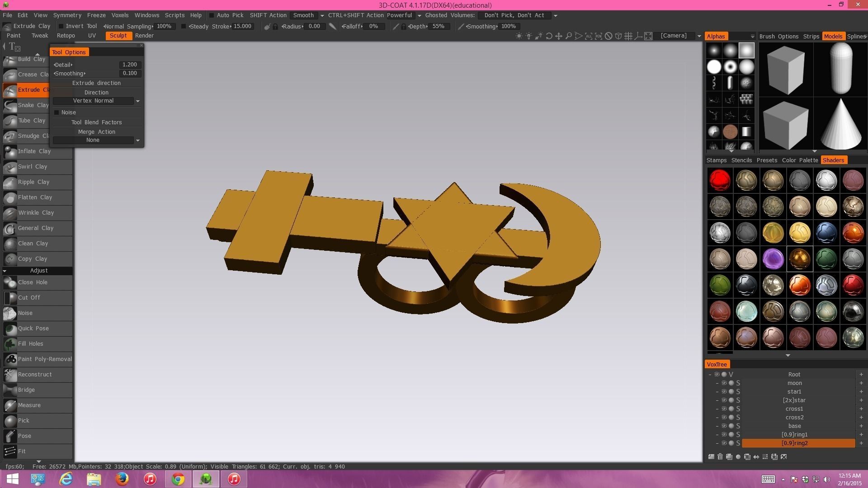Select the Cut Off tool

coord(38,298)
